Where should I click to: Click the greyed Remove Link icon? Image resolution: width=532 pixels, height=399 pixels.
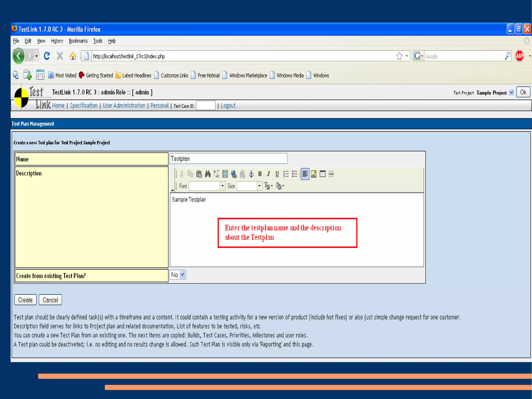(242, 174)
